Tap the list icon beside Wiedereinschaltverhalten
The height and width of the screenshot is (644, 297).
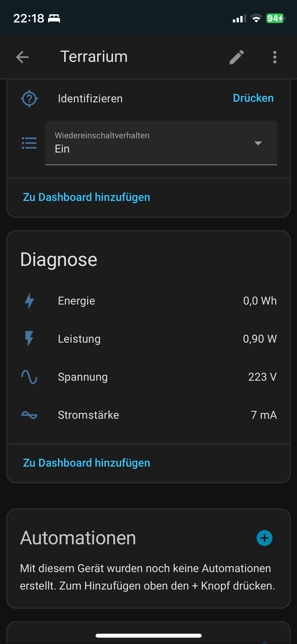click(x=29, y=143)
